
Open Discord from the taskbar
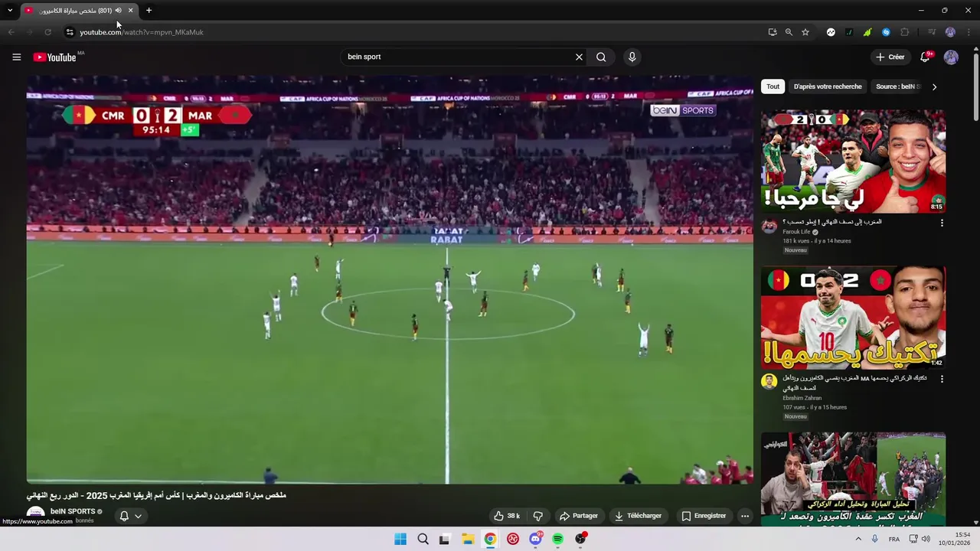tap(535, 539)
